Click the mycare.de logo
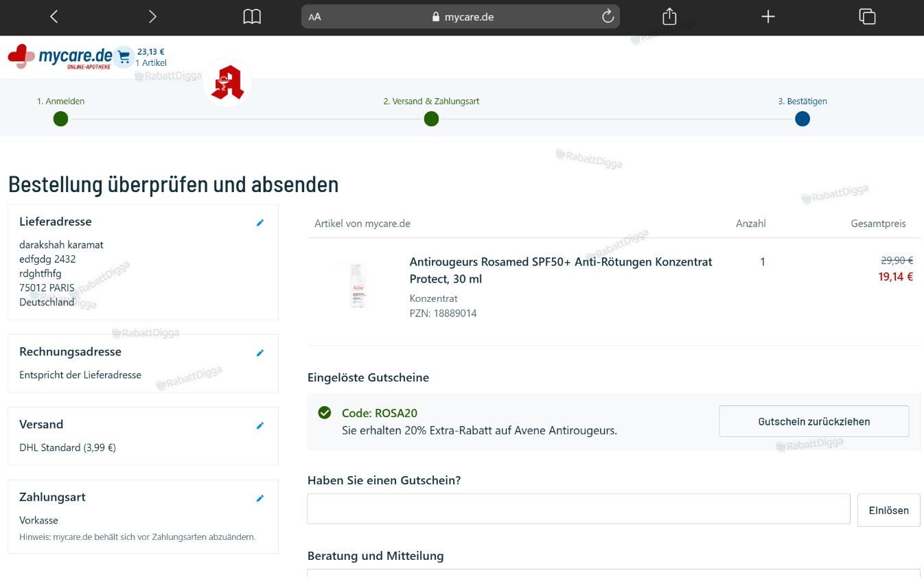Screen dimensions: 924x577 coord(60,57)
